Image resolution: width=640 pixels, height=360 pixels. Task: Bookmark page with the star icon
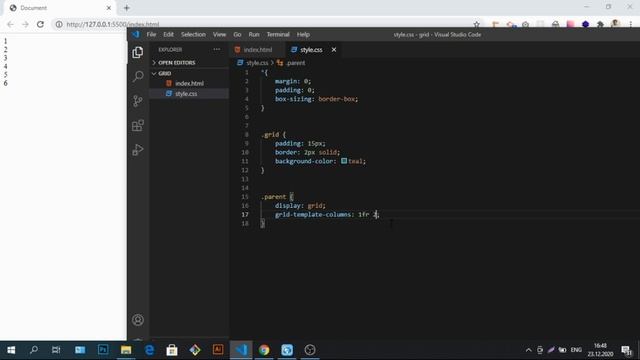pyautogui.click(x=476, y=24)
